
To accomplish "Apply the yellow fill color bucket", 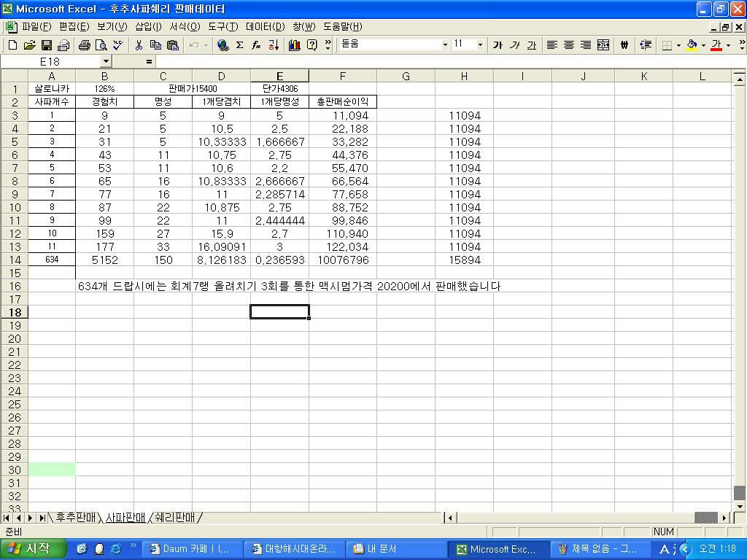I will pos(691,45).
